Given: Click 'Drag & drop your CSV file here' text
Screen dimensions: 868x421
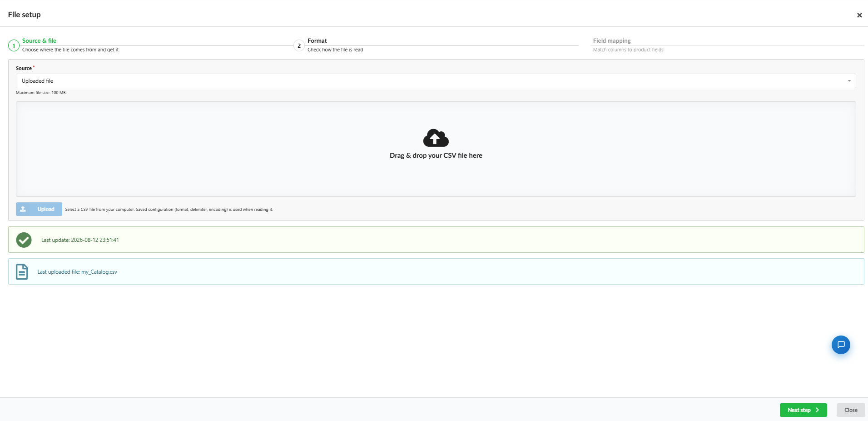Looking at the screenshot, I should coord(436,155).
